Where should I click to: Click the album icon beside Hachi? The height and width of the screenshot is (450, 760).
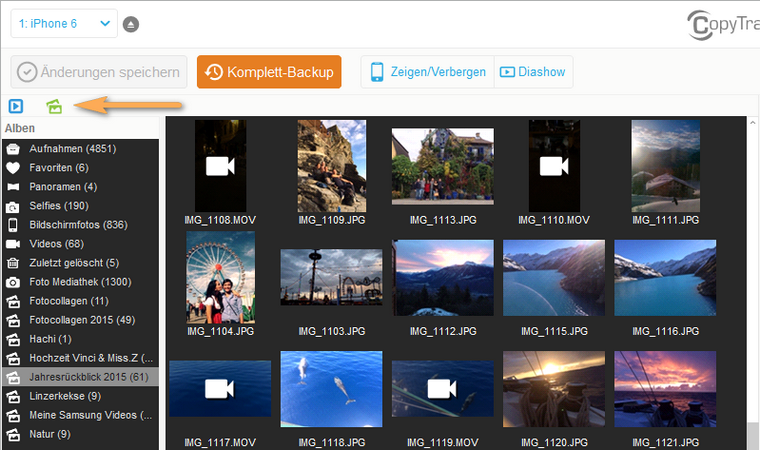pos(13,339)
